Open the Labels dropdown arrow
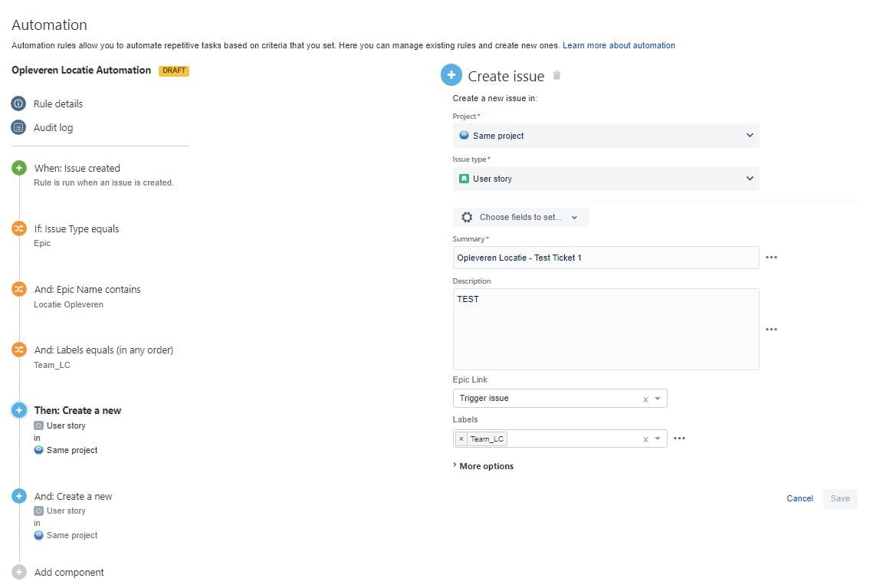Viewport: 883px width, 588px height. 658,439
